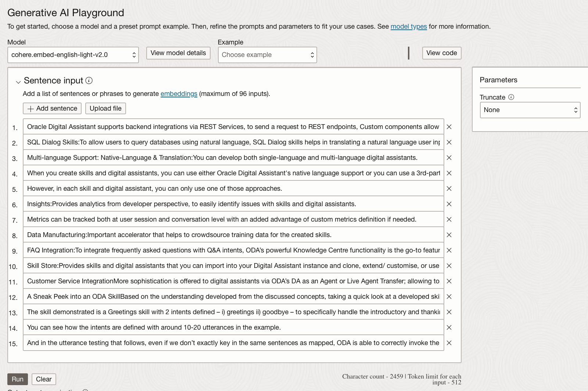Remove sentence 10 about Skill Store
The height and width of the screenshot is (391, 588).
(x=449, y=266)
